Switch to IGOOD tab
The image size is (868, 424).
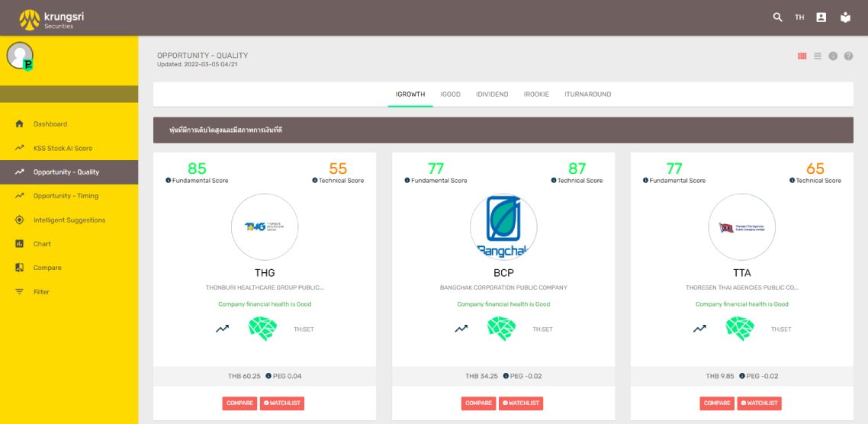pyautogui.click(x=450, y=95)
